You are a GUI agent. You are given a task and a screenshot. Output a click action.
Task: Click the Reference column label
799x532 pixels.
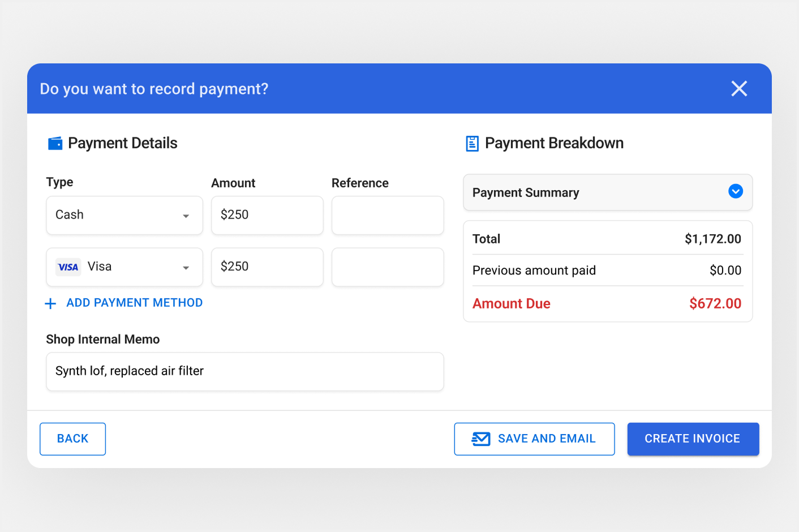[360, 183]
